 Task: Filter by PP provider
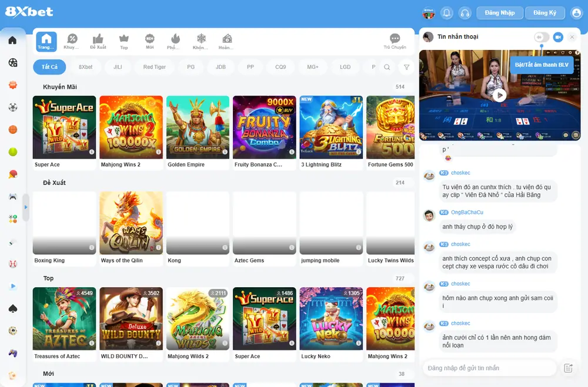[x=250, y=67]
